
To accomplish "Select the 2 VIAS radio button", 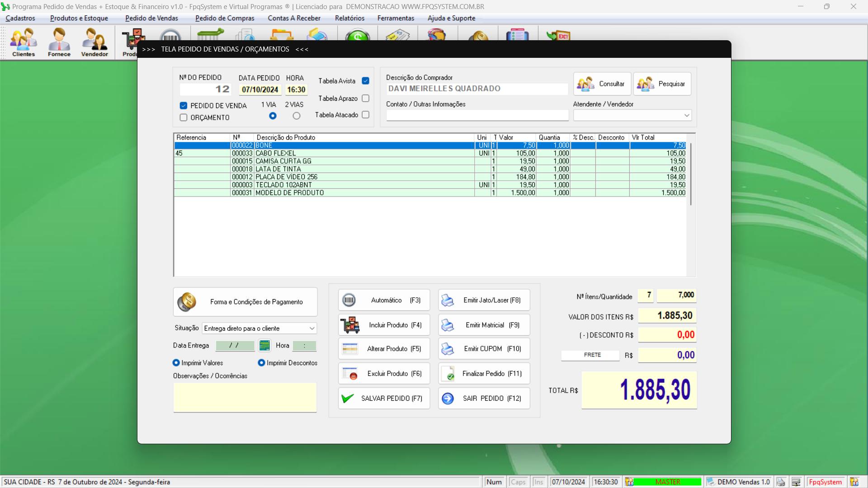I will pyautogui.click(x=297, y=116).
